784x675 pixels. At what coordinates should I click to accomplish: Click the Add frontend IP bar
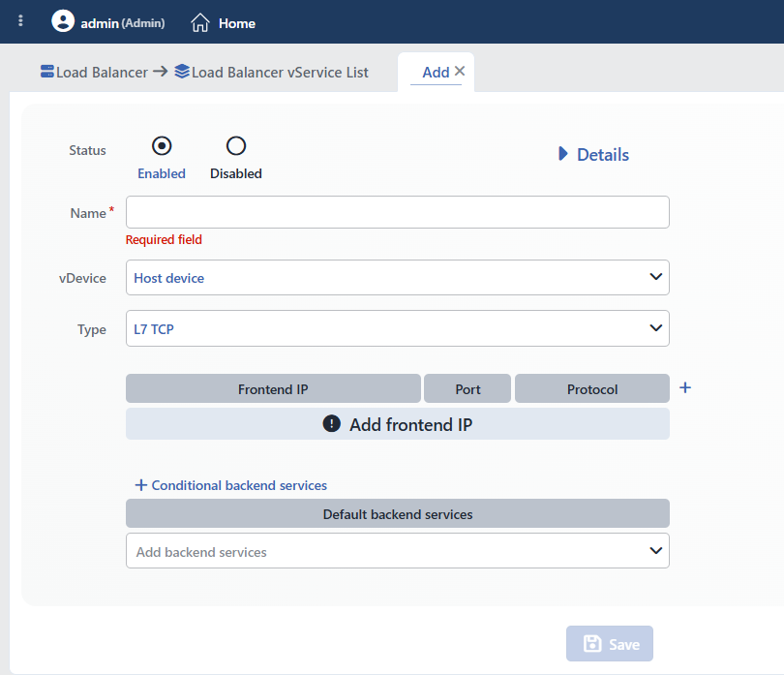click(398, 424)
